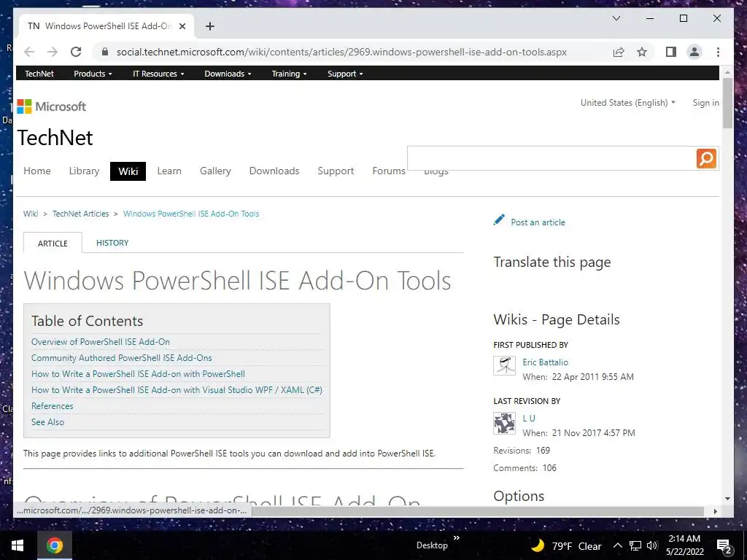This screenshot has width=747, height=560.
Task: Jump to References section link
Action: click(53, 406)
